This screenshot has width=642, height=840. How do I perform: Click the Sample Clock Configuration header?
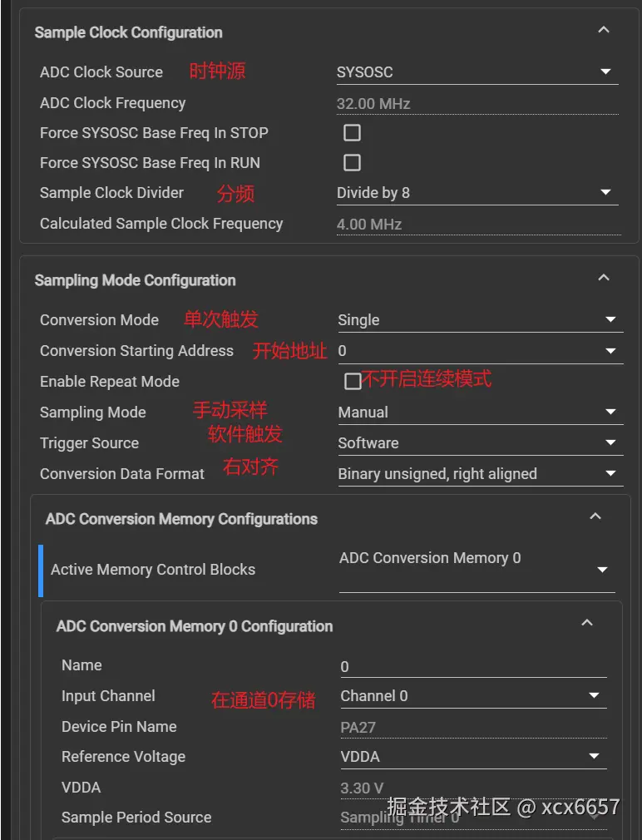pos(129,32)
